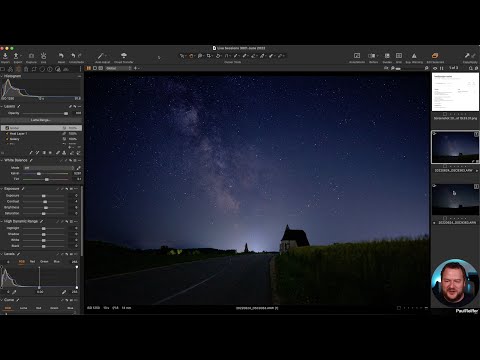Open the White Balance Mode dropdown
The height and width of the screenshot is (360, 480).
[49, 168]
